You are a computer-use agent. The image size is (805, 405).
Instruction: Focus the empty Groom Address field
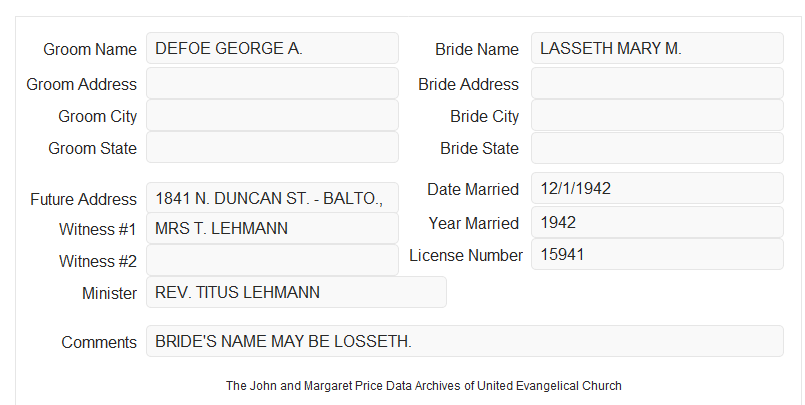point(272,83)
